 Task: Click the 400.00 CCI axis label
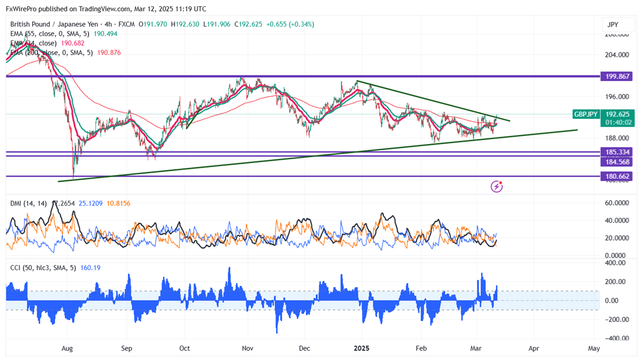point(615,263)
